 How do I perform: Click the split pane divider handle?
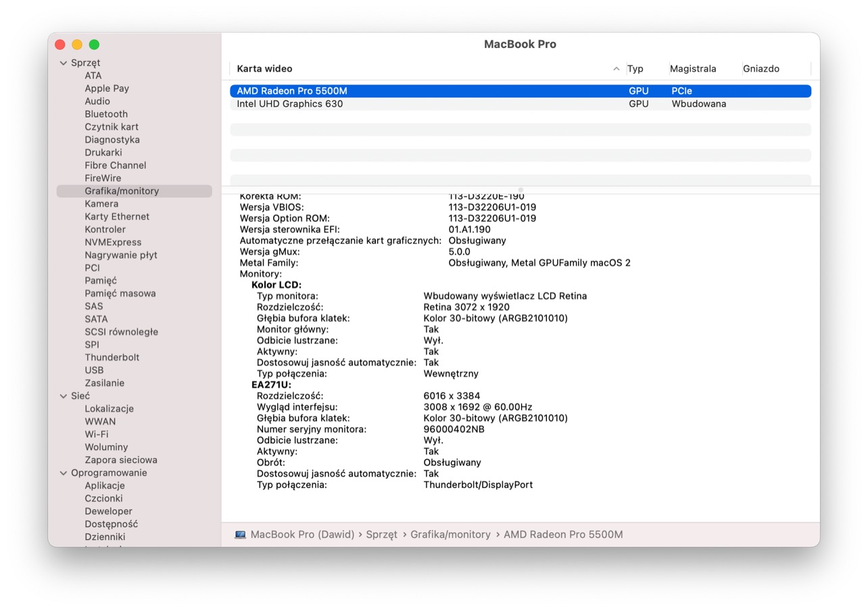(520, 190)
